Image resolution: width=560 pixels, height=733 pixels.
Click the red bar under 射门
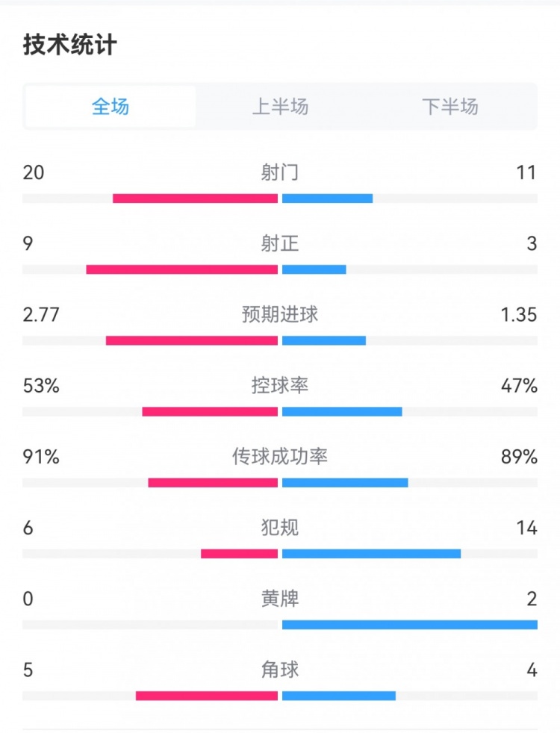195,199
